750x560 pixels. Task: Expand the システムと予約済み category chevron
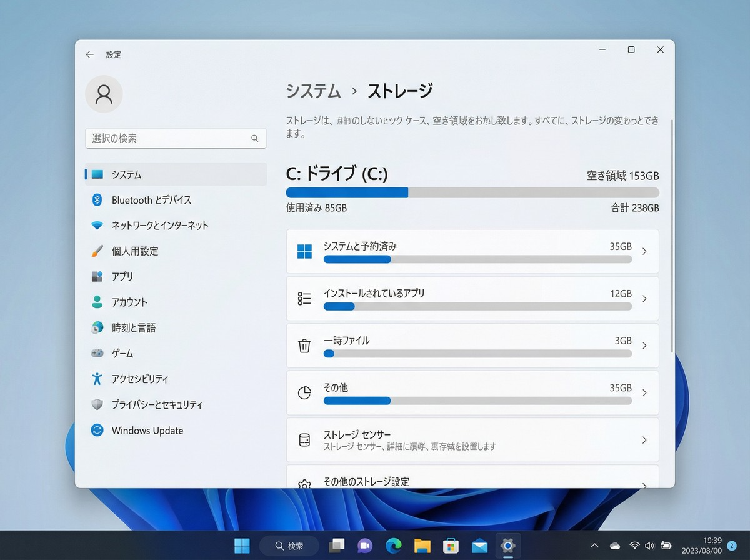[x=644, y=251]
